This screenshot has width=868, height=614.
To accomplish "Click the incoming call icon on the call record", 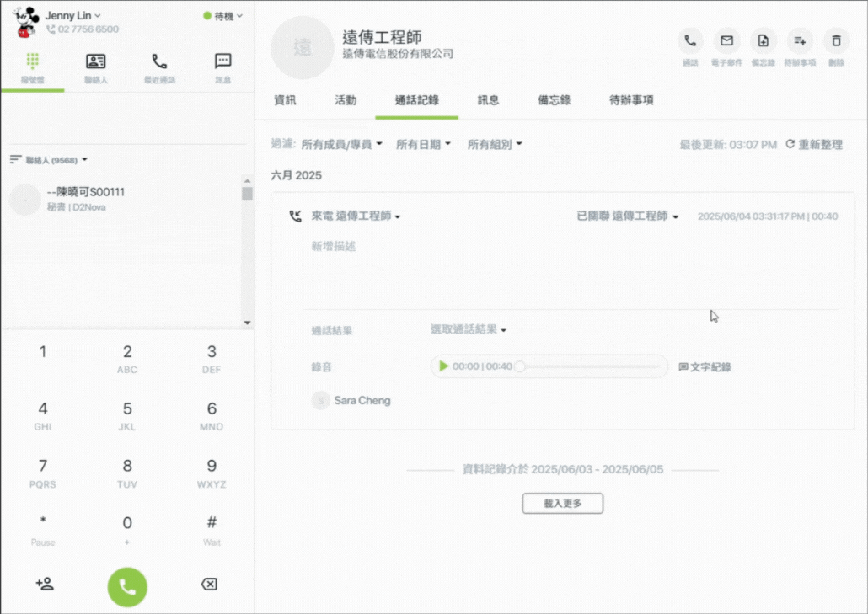I will (x=296, y=216).
